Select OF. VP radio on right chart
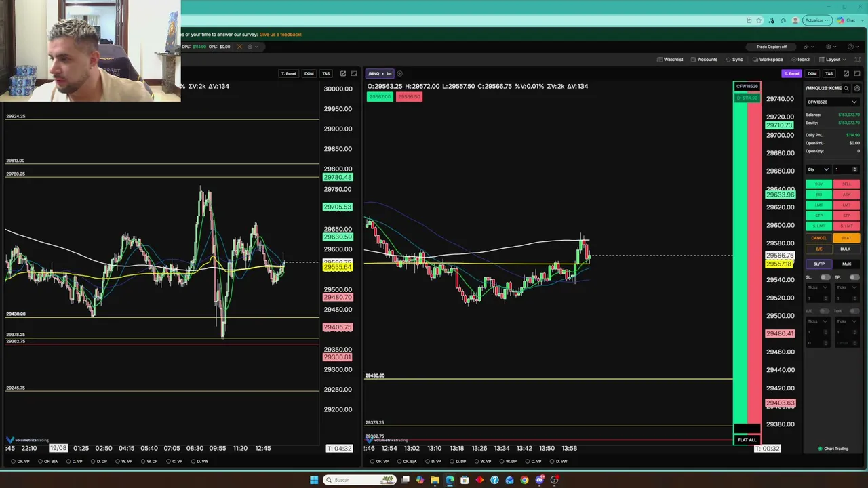 pos(379,462)
